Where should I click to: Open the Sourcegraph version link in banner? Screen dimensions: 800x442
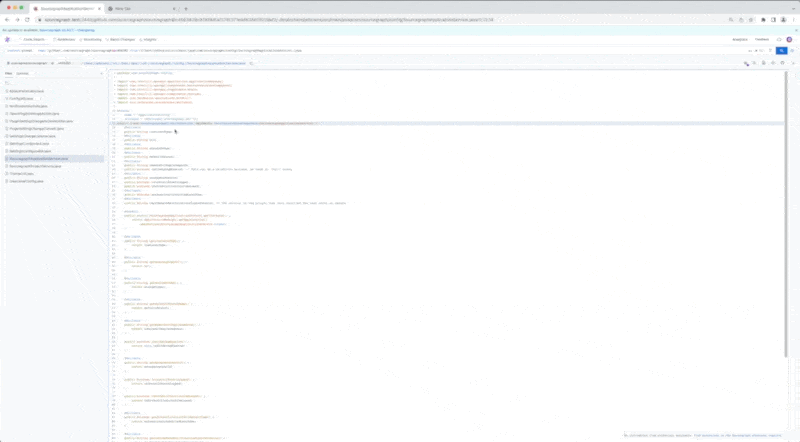click(x=57, y=30)
